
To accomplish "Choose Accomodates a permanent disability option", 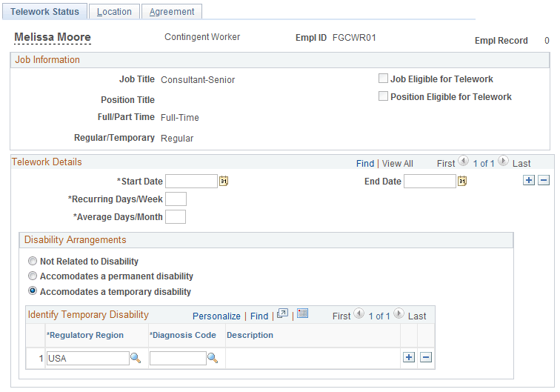I will (32, 276).
